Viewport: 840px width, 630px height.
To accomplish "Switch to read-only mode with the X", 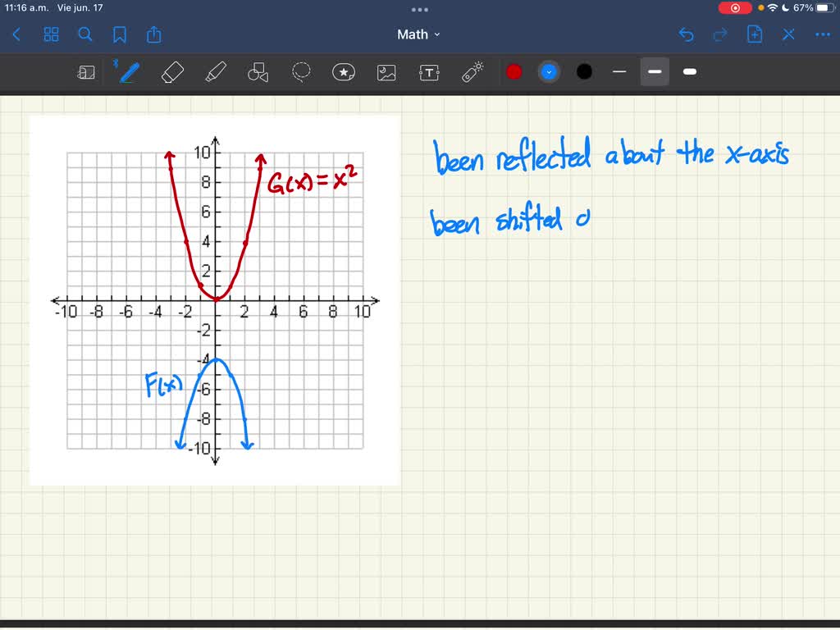I will pos(788,34).
